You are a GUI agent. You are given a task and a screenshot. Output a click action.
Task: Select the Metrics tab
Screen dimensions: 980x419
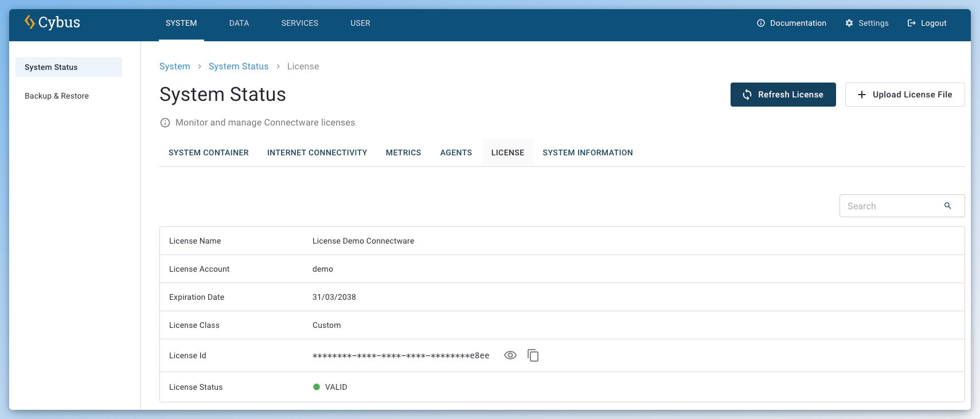tap(403, 152)
